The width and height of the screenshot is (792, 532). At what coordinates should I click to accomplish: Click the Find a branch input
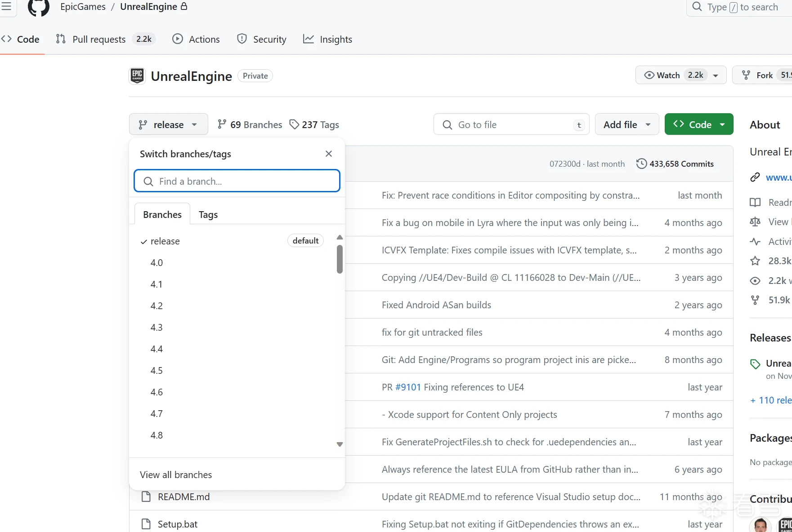pyautogui.click(x=237, y=181)
